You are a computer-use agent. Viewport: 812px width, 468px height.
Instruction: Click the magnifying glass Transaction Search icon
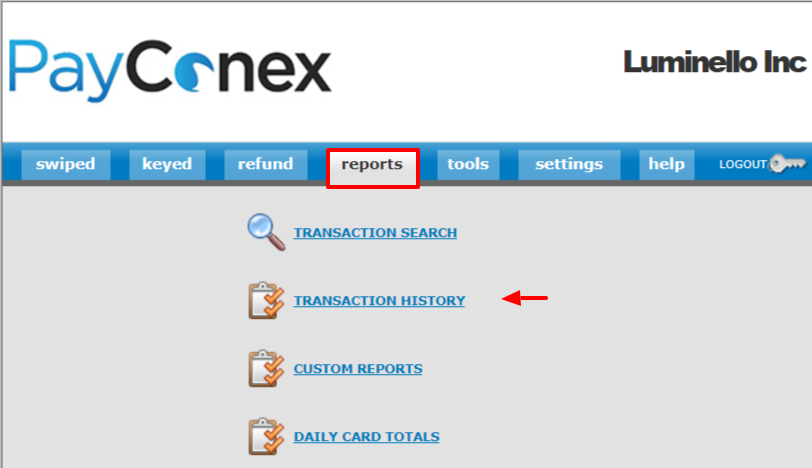pos(266,232)
